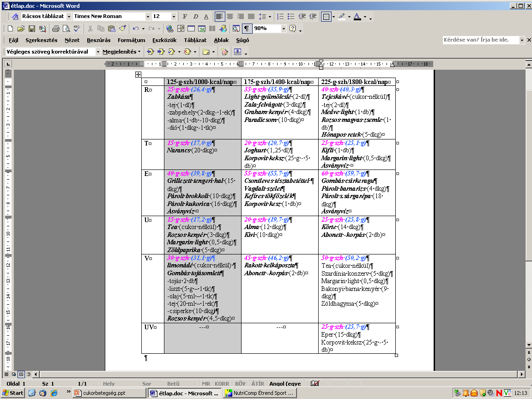This screenshot has width=532, height=399.
Task: Open the 90% zoom dropdown
Action: coord(284,29)
